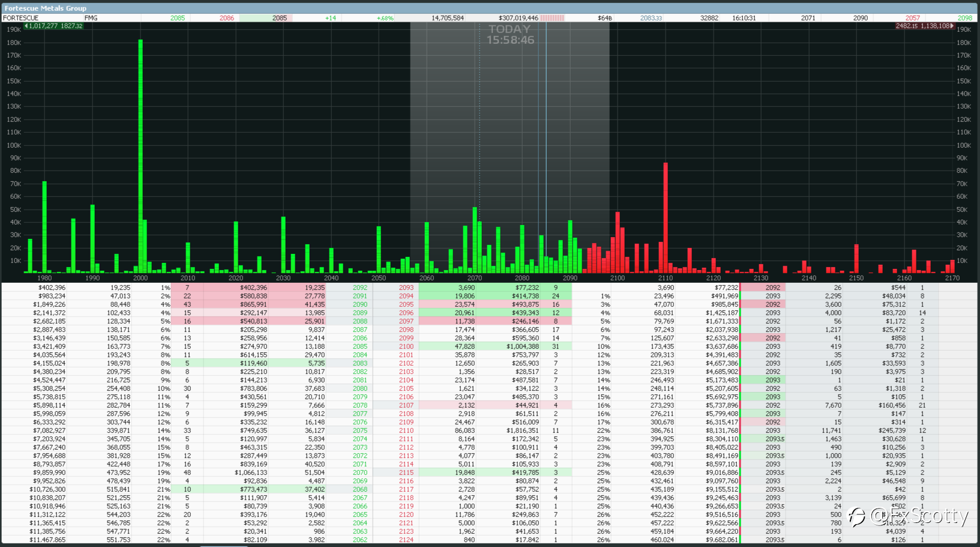Click the green high price 2098 in header
The height and width of the screenshot is (547, 980).
(x=964, y=18)
